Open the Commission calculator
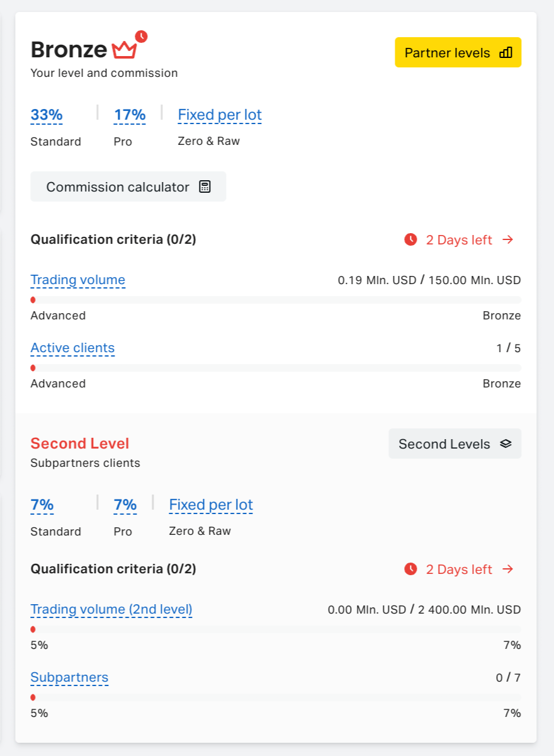Screen dimensions: 554x756 [128, 186]
